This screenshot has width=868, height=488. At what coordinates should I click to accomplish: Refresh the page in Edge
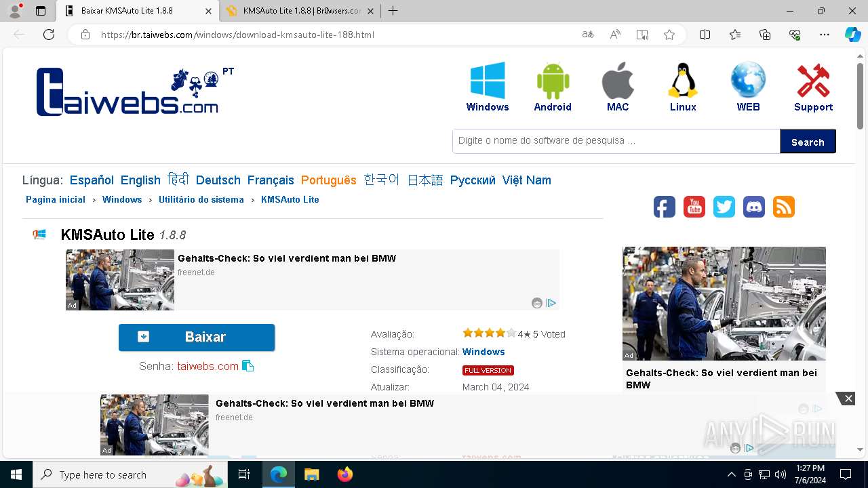(49, 35)
